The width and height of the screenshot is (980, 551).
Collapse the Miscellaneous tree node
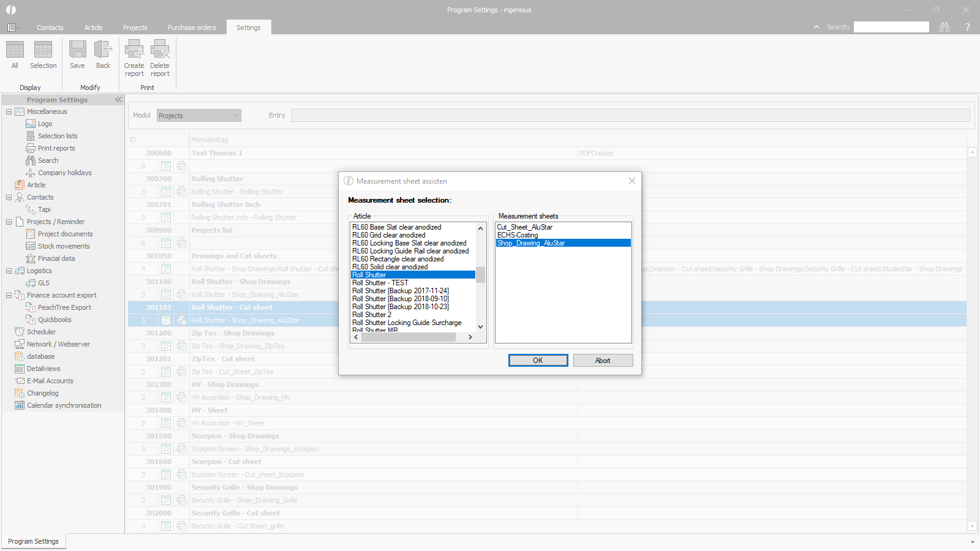click(9, 111)
